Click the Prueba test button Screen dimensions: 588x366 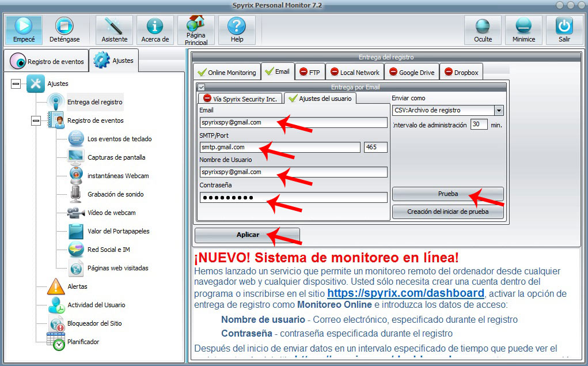pyautogui.click(x=447, y=194)
